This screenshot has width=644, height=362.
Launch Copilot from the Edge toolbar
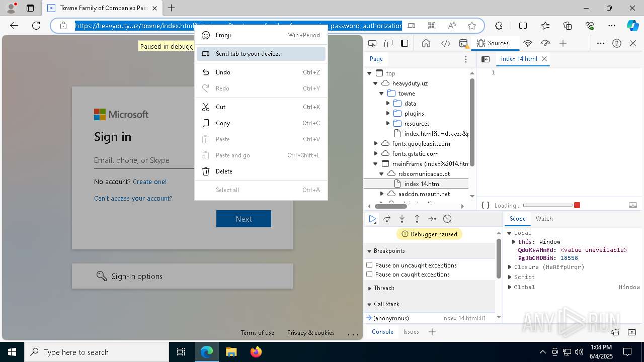click(632, 26)
